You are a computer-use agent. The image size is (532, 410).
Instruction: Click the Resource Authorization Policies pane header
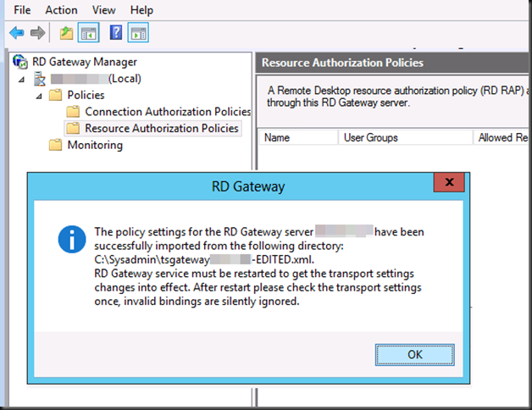[394, 63]
